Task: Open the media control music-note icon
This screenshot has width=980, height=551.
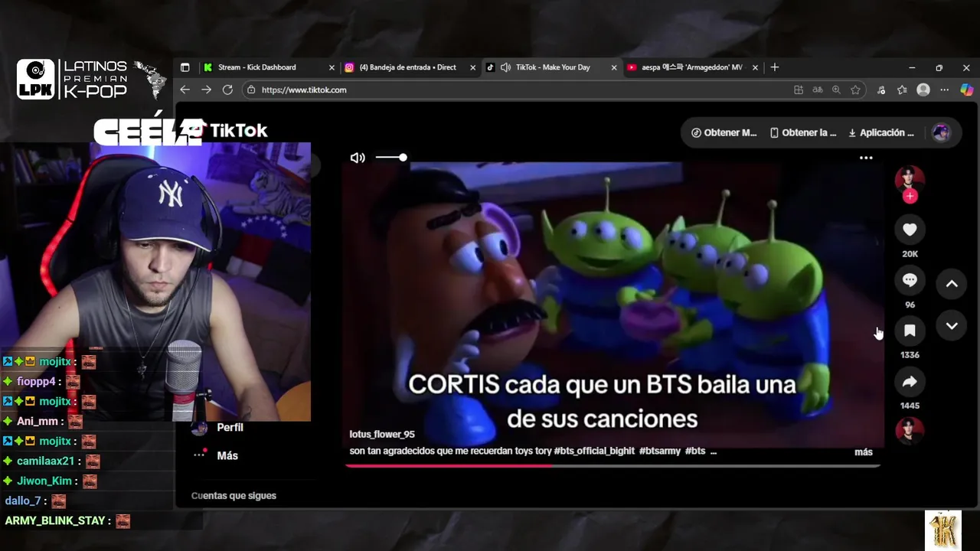Action: [881, 90]
